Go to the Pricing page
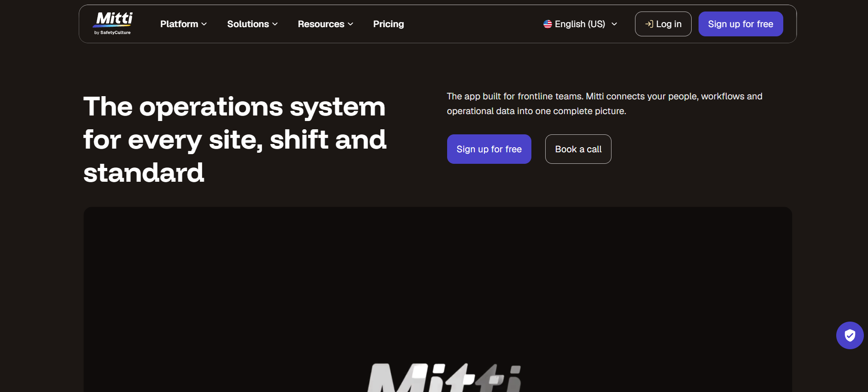The image size is (868, 392). [x=389, y=24]
